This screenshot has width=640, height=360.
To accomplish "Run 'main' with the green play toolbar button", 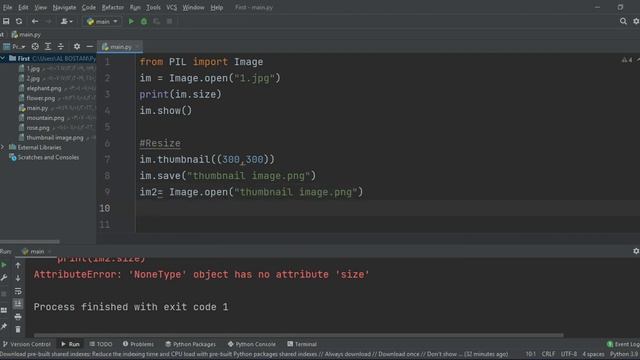I will pos(131,21).
